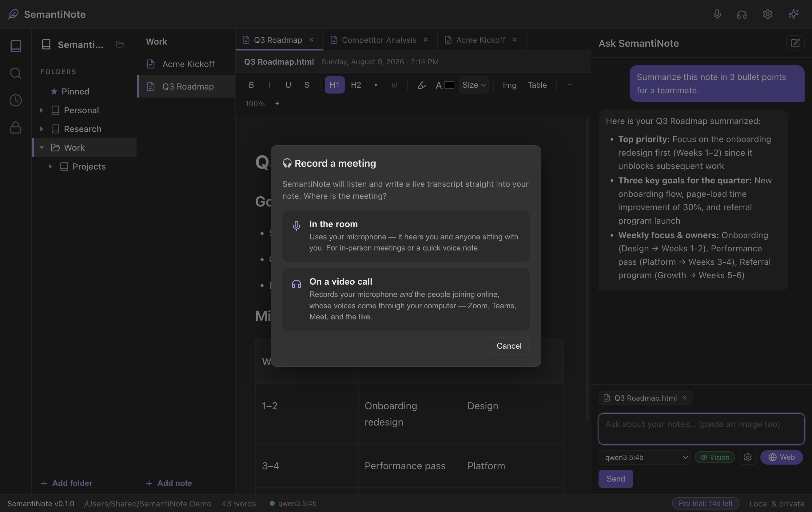Insert an image with the Img button
The width and height of the screenshot is (812, 512).
(x=510, y=85)
